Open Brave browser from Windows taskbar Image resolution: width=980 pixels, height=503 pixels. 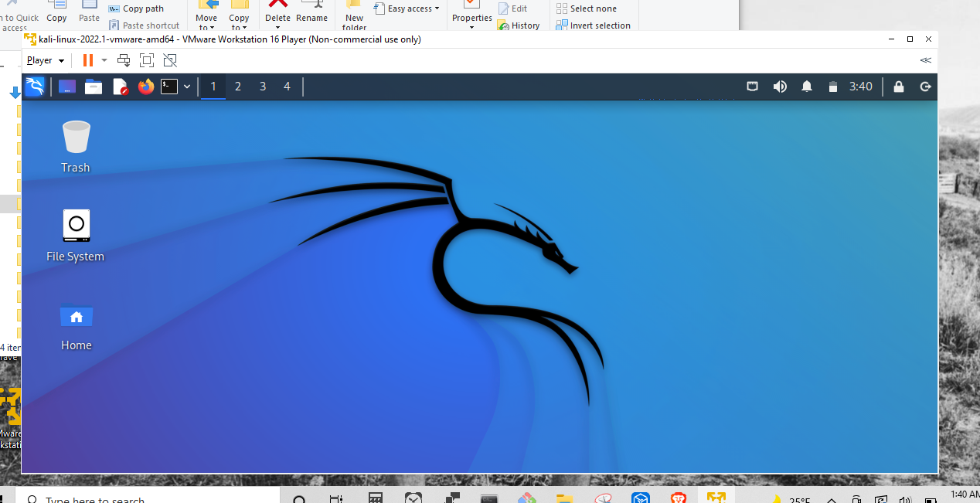coord(679,498)
